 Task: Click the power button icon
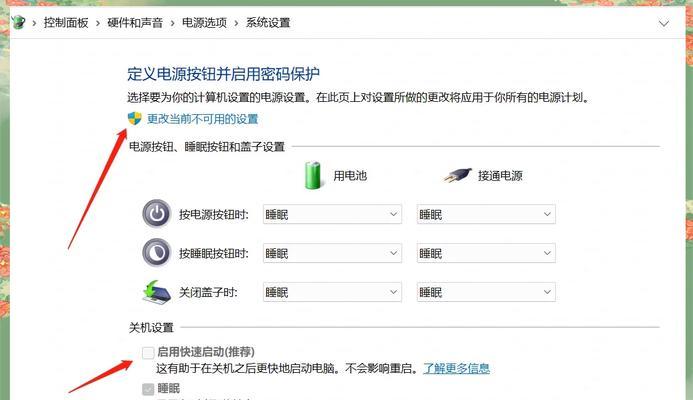pos(156,214)
